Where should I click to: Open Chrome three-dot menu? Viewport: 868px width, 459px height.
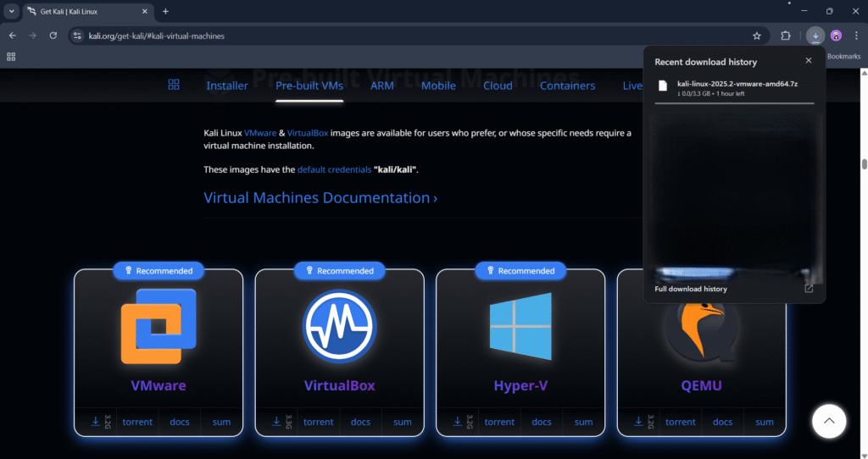[856, 36]
